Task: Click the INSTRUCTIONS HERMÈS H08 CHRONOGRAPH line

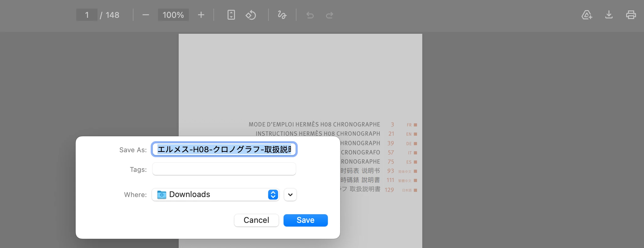Action: pyautogui.click(x=318, y=134)
